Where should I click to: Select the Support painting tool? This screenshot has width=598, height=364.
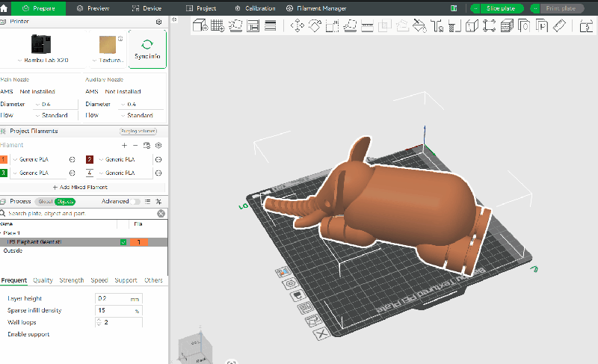coord(454,26)
